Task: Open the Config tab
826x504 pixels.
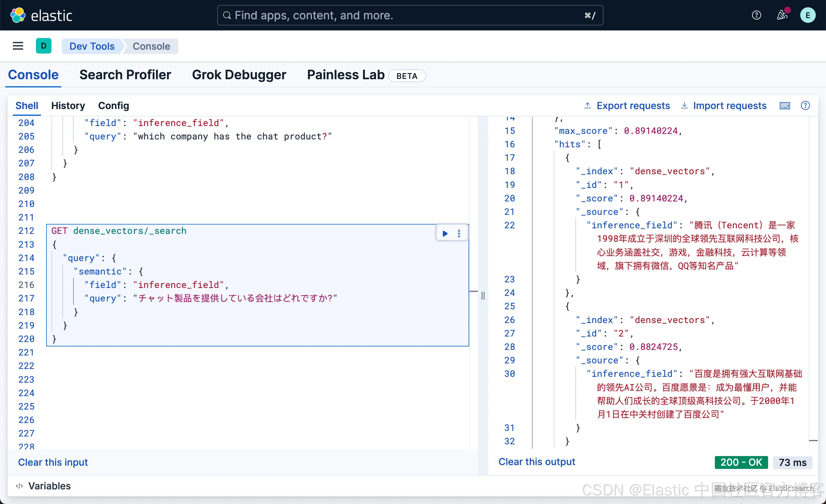Action: tap(113, 106)
